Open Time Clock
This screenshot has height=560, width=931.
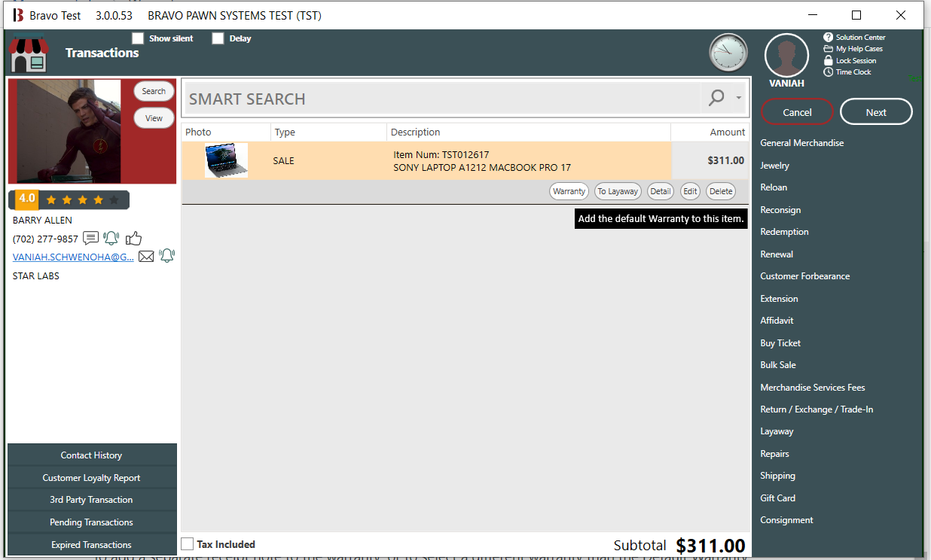coord(847,72)
